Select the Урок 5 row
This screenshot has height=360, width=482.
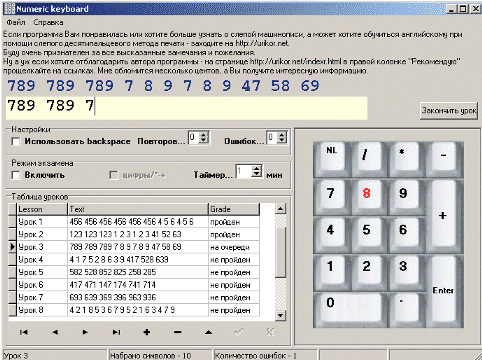click(134, 272)
